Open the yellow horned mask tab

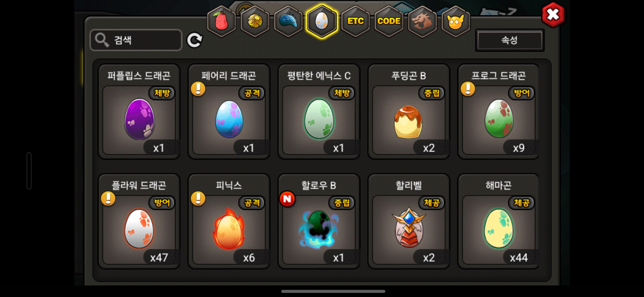point(456,21)
